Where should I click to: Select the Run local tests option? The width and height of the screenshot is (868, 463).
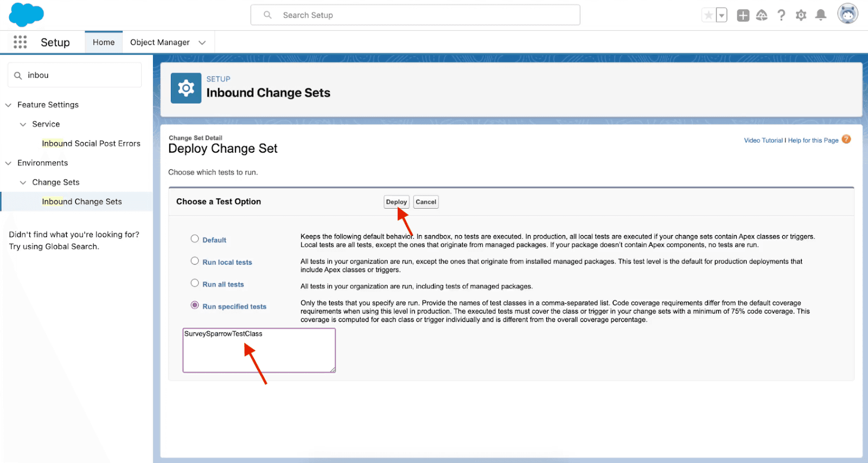point(195,261)
